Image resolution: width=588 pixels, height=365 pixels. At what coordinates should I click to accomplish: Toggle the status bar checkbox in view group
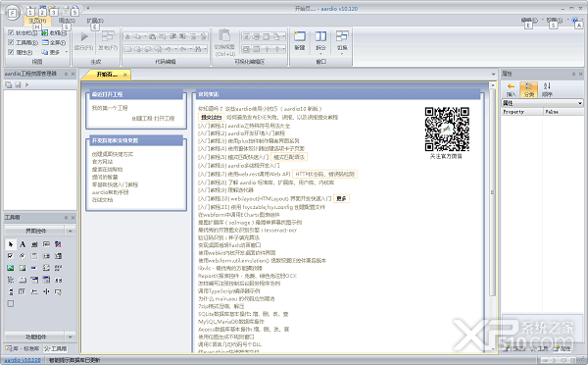(11, 32)
